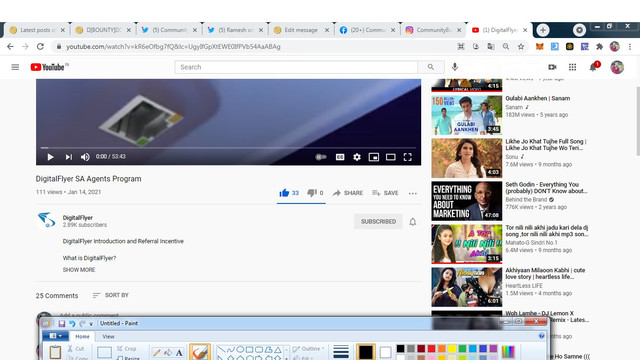Open a new browser tab
Viewport: 640px width, 360px height.
[543, 30]
